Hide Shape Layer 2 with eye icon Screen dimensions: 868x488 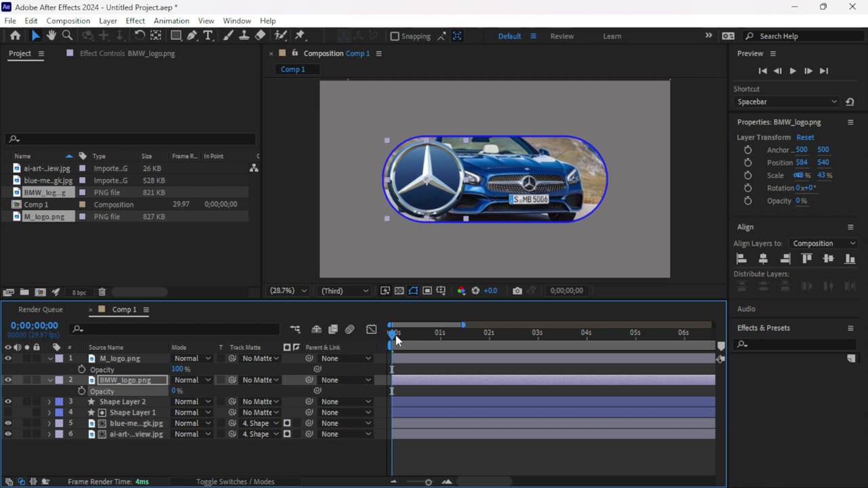[x=8, y=402]
